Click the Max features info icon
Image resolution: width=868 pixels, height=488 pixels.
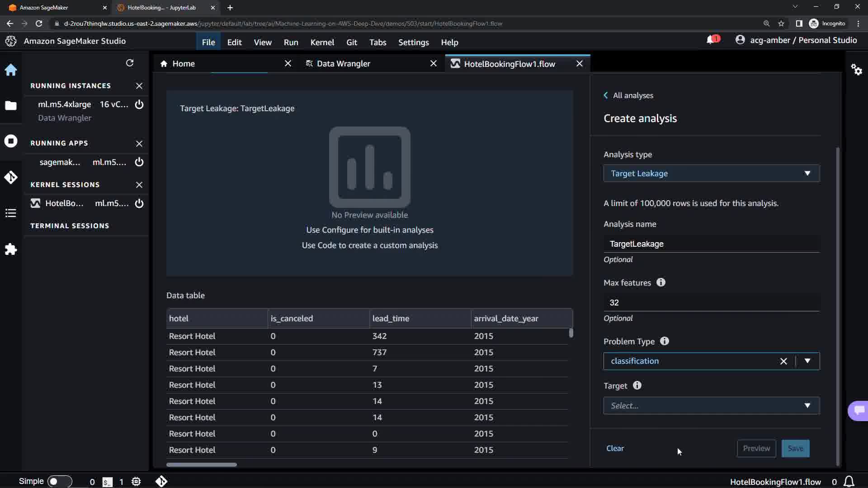click(661, 282)
